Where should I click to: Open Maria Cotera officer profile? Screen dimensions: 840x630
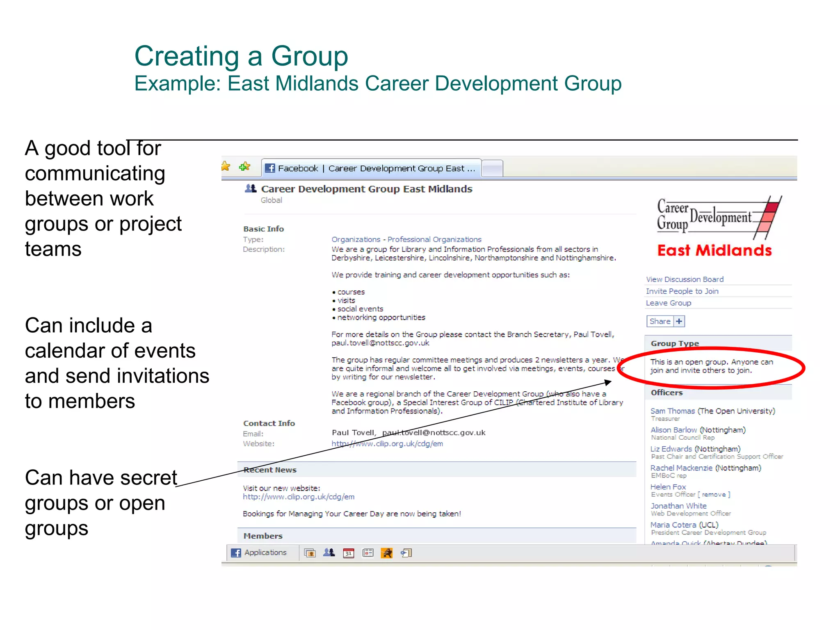[x=673, y=525]
